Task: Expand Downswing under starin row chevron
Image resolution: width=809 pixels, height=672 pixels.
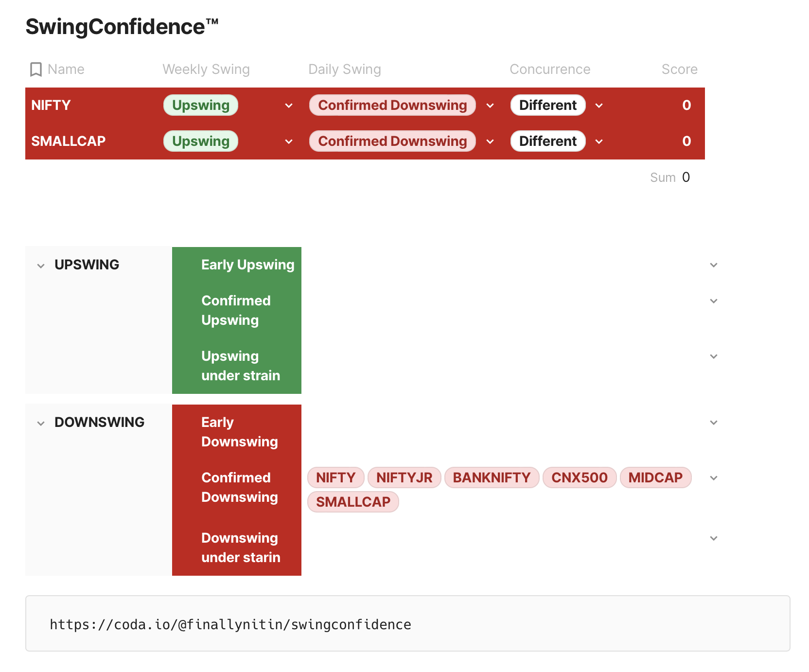Action: pyautogui.click(x=713, y=538)
